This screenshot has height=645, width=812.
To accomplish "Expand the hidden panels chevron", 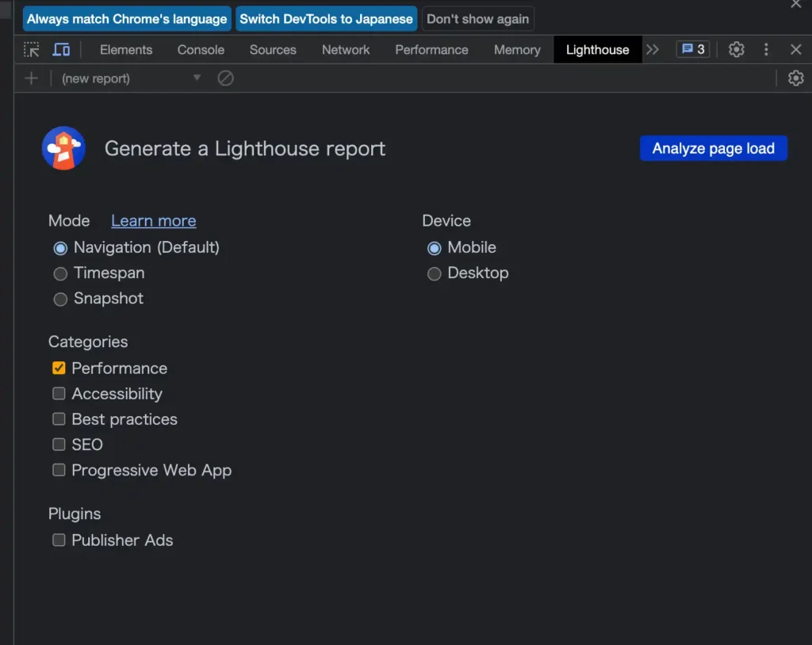I will click(x=653, y=49).
